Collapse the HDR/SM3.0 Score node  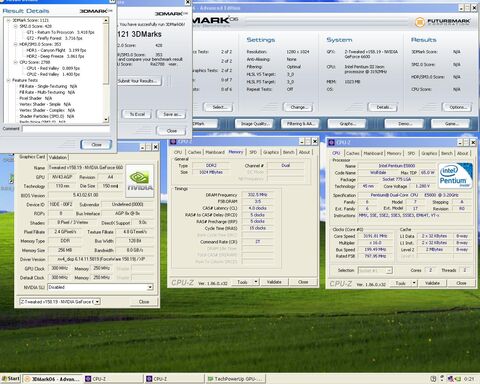(x=15, y=44)
